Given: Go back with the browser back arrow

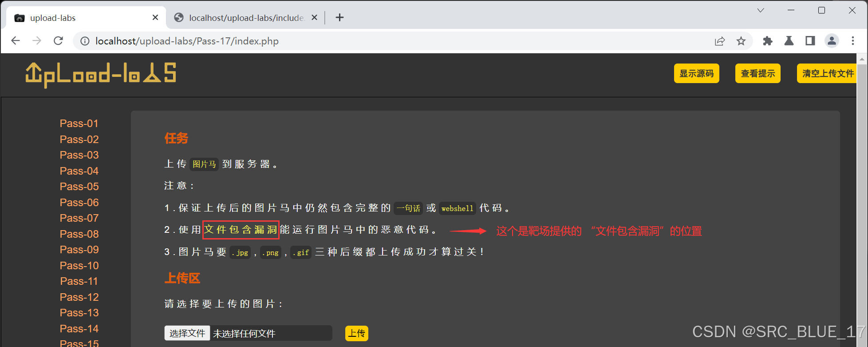Looking at the screenshot, I should coord(16,41).
